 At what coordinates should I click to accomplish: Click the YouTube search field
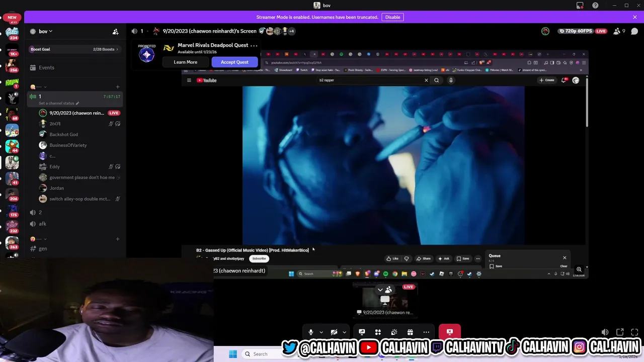(x=370, y=80)
